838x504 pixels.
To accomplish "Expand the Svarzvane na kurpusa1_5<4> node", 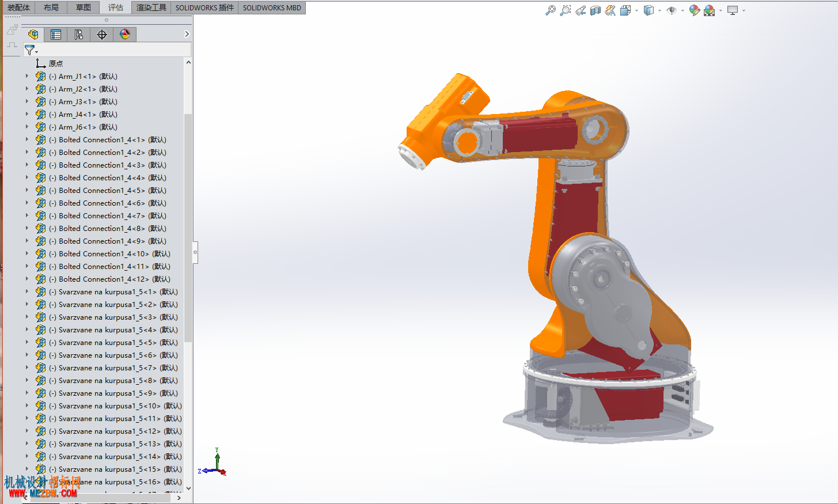I will click(x=27, y=329).
